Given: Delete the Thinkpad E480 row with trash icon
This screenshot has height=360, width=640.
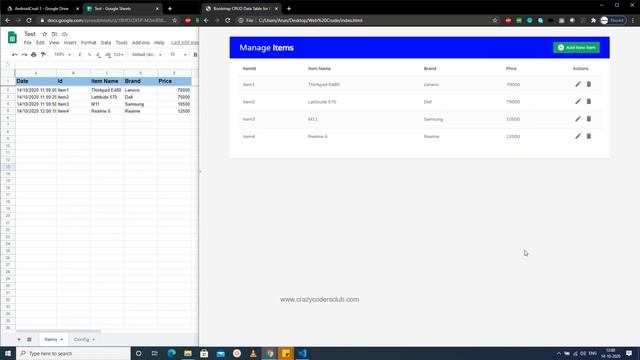Looking at the screenshot, I should point(589,84).
